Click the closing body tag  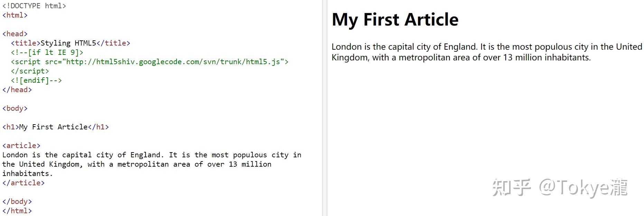[x=17, y=202]
